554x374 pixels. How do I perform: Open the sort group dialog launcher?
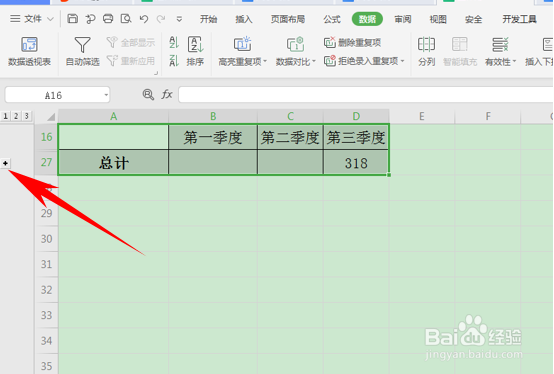pos(156,73)
